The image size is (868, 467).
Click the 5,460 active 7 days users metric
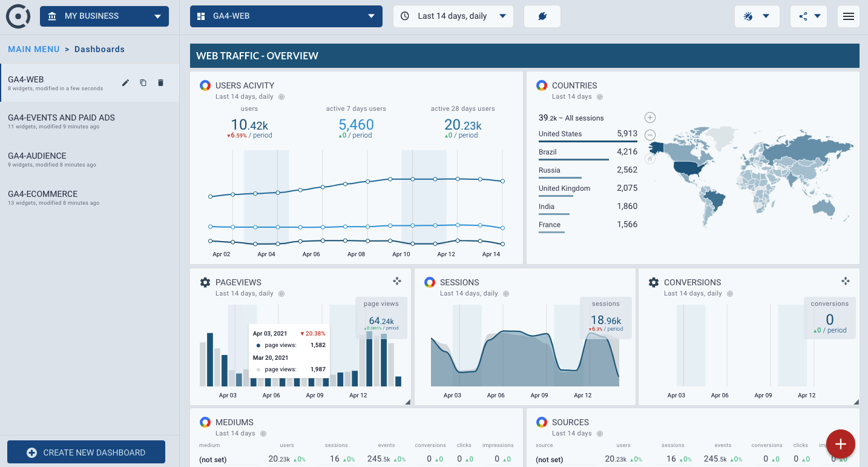(356, 125)
